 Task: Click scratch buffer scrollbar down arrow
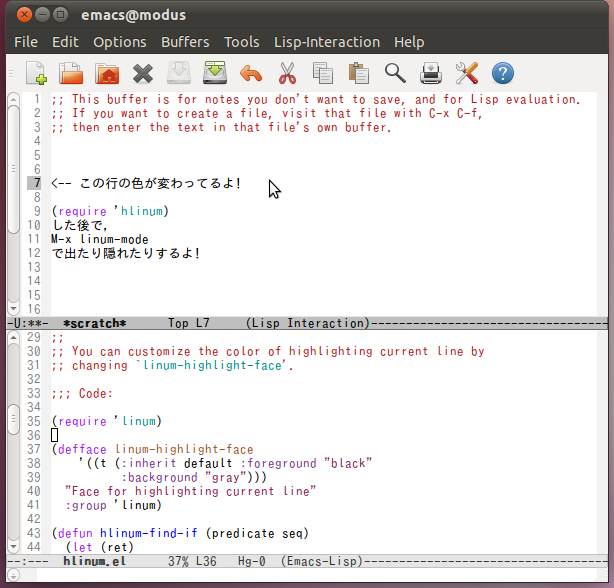coord(13,308)
